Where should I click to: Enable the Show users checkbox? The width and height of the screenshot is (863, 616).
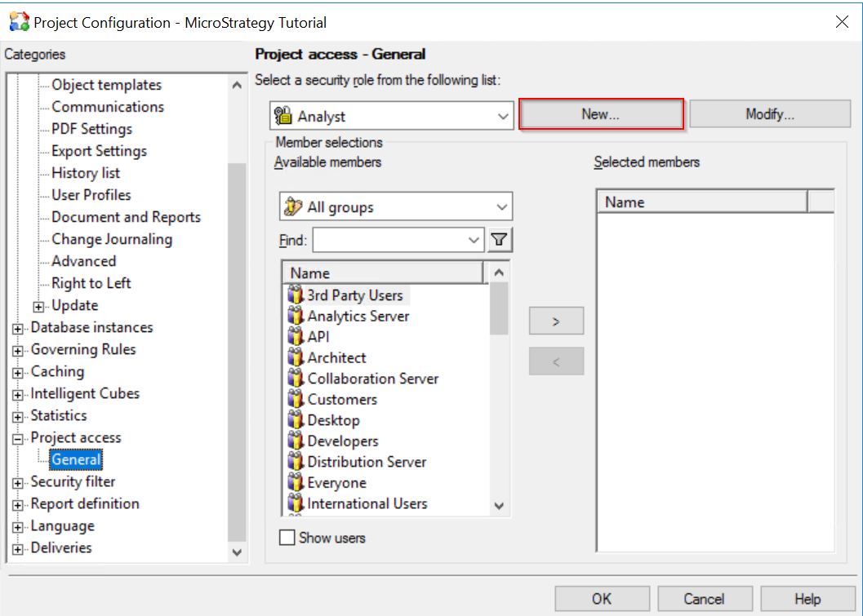coord(289,537)
